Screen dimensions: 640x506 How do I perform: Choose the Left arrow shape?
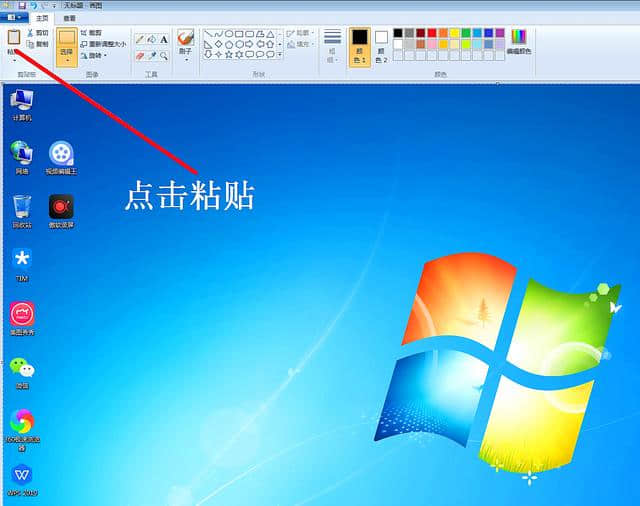point(260,44)
